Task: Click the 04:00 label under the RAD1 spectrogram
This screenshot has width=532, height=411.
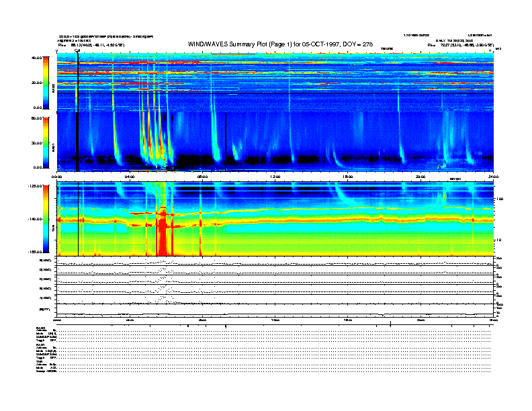Action: [x=130, y=177]
